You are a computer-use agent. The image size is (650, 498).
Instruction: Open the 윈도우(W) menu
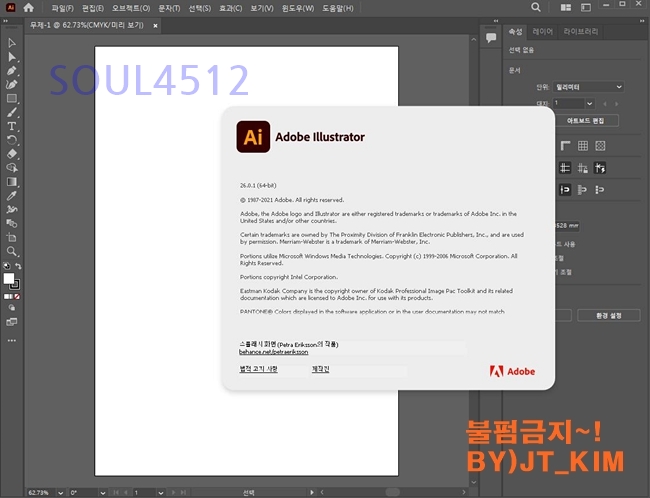point(298,8)
